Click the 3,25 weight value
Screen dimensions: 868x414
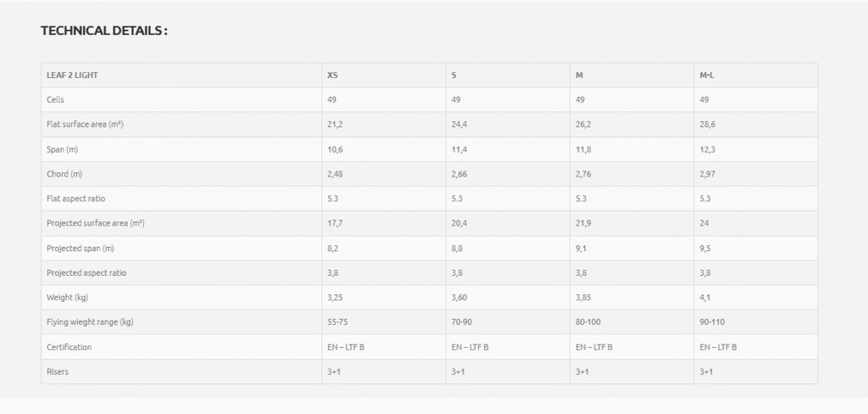tap(335, 298)
